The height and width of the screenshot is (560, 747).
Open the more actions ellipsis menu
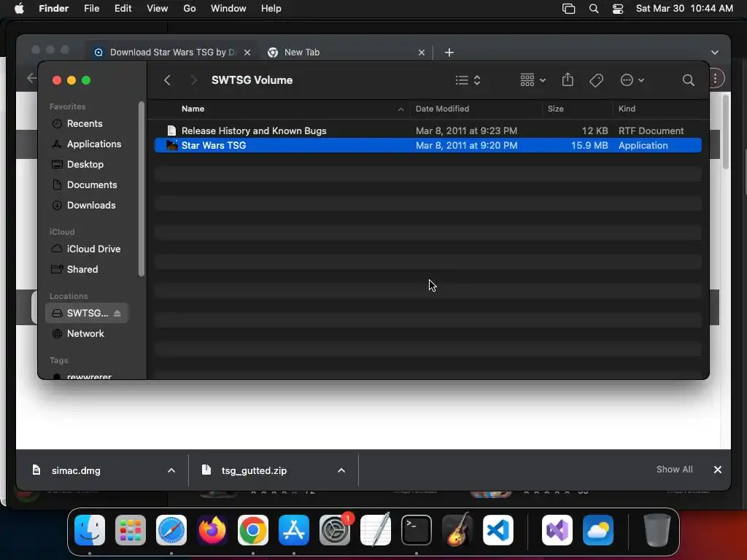[x=632, y=80]
